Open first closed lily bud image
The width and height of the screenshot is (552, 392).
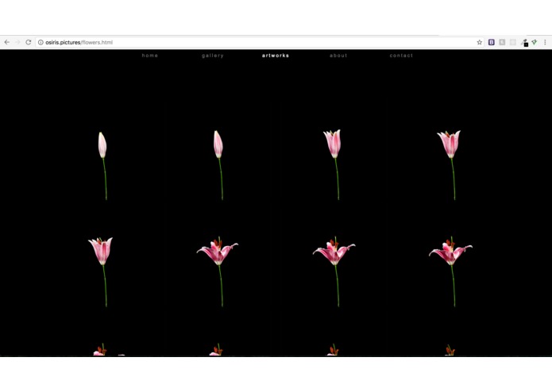103,166
